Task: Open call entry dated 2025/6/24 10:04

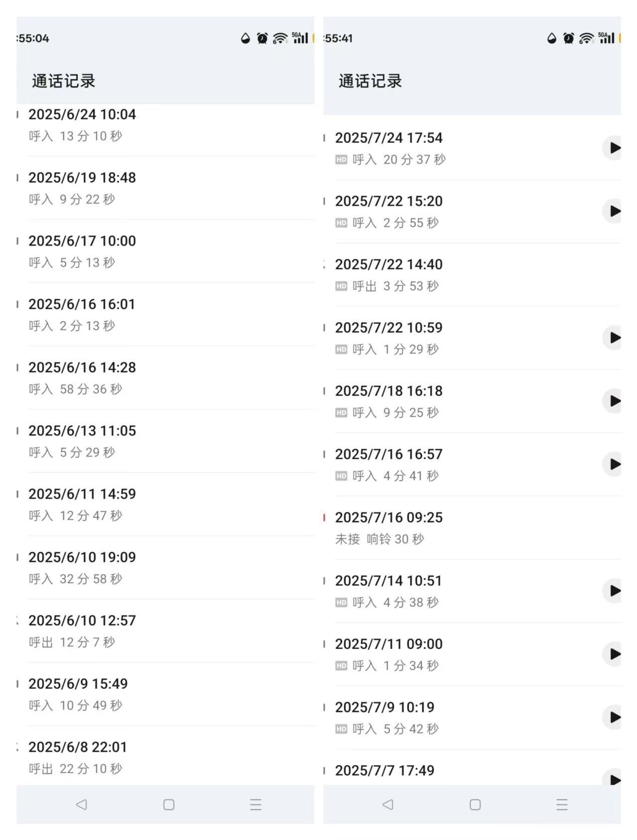Action: 165,125
